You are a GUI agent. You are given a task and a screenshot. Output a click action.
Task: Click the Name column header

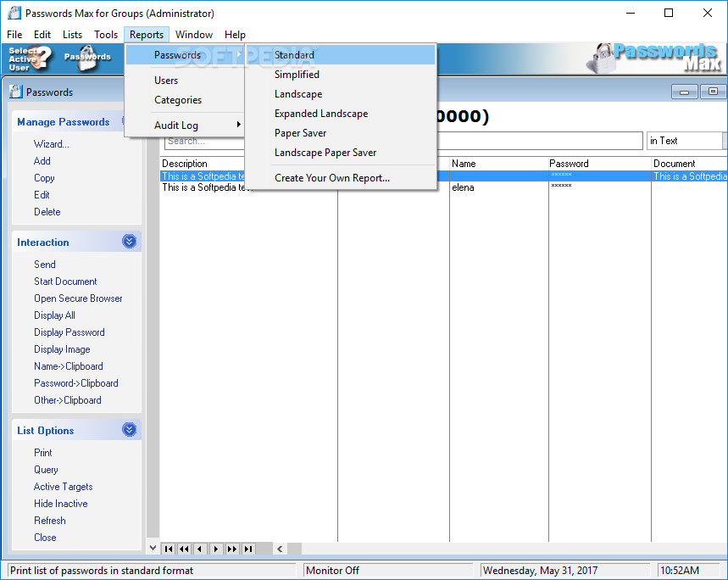498,164
